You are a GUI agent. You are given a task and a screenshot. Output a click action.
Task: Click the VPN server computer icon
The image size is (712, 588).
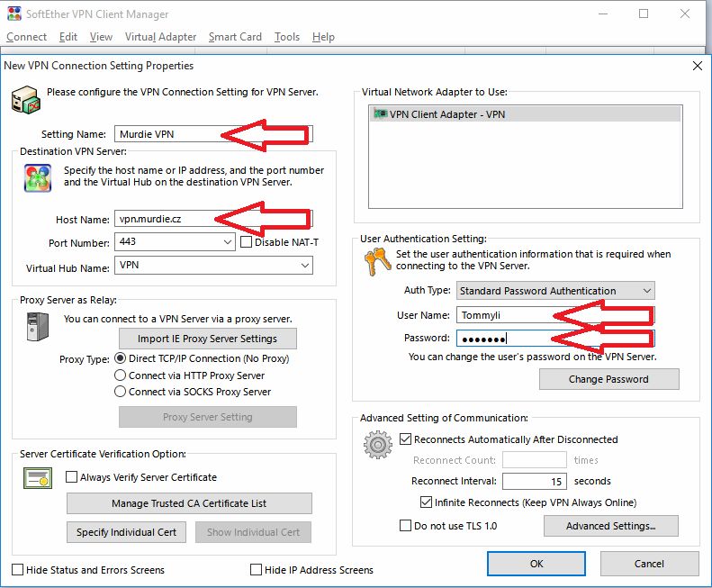(25, 100)
